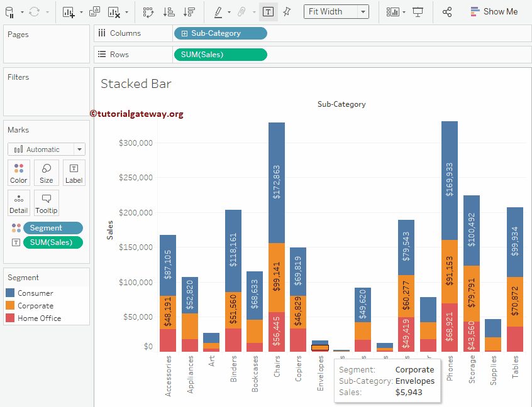Click the New Worksheet toolbar icon
Screen dimensions: 532x407
(69, 11)
